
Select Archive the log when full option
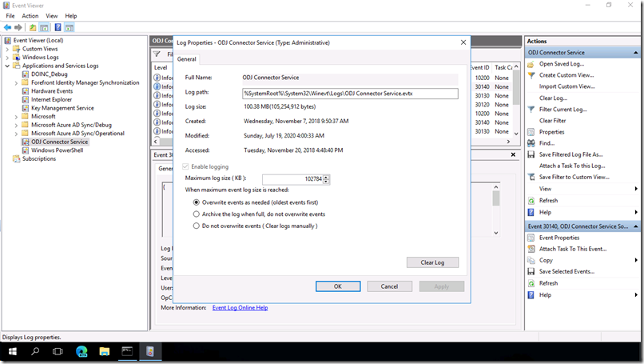(197, 214)
